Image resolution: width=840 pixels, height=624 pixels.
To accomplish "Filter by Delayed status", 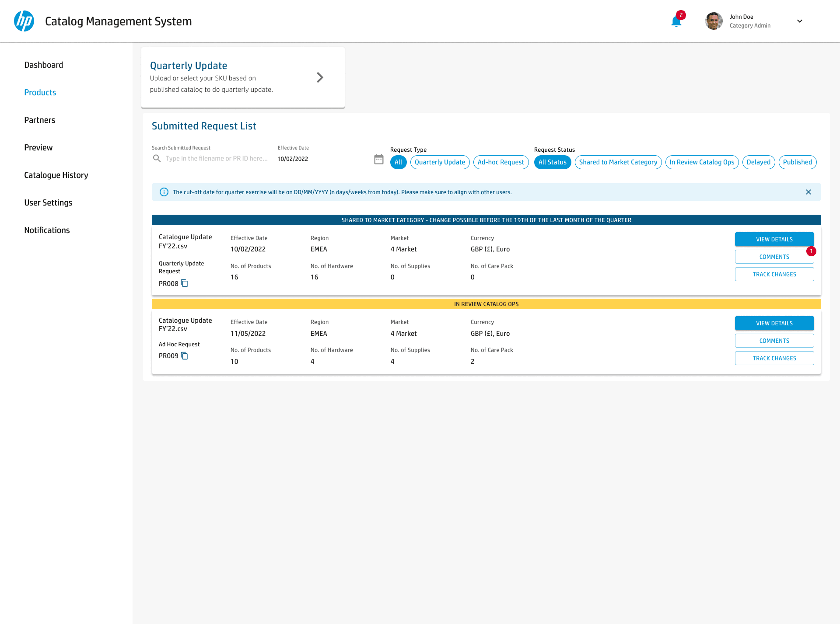I will click(x=759, y=162).
